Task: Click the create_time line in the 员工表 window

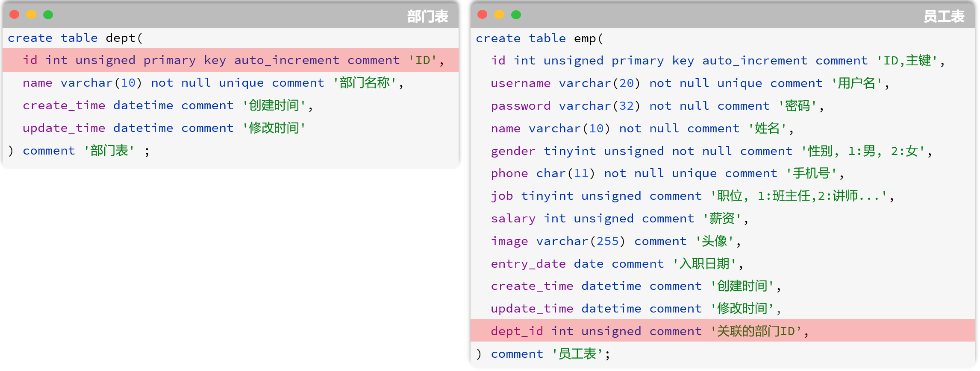Action: pos(636,286)
